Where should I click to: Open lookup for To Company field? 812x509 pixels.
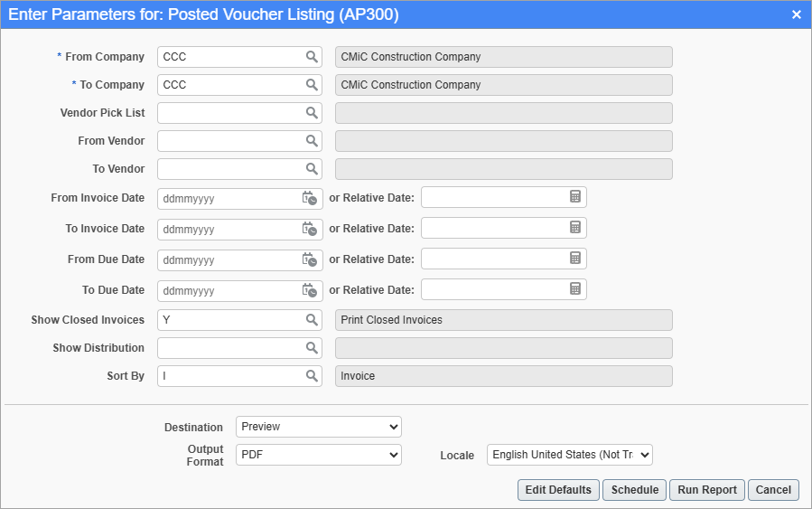(x=312, y=84)
